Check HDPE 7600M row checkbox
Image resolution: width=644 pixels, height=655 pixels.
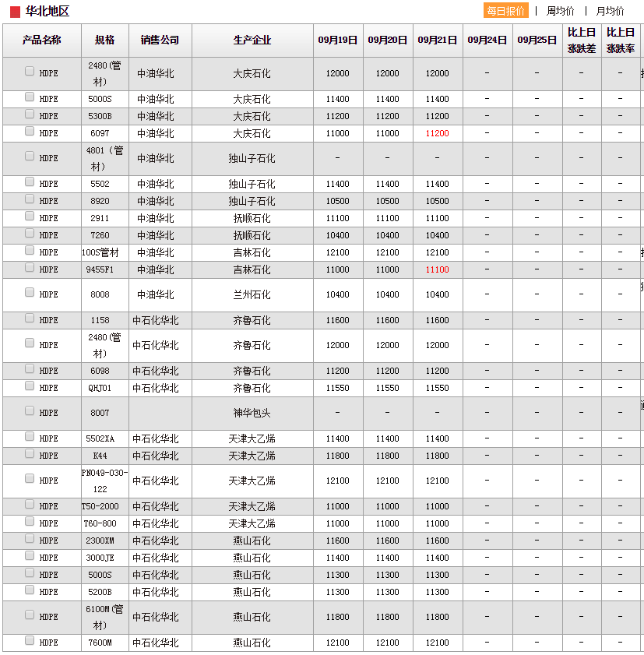[x=30, y=640]
